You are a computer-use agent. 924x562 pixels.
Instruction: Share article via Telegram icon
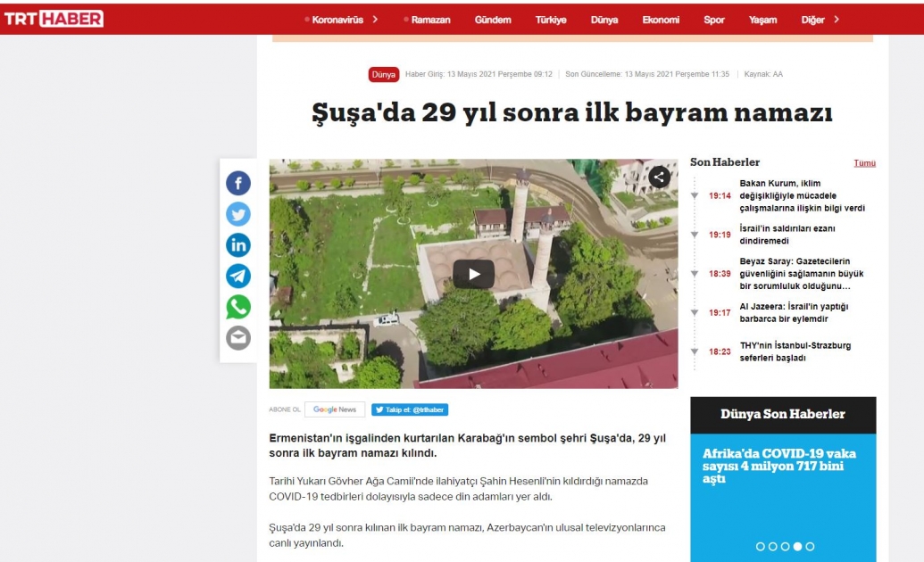pyautogui.click(x=238, y=276)
